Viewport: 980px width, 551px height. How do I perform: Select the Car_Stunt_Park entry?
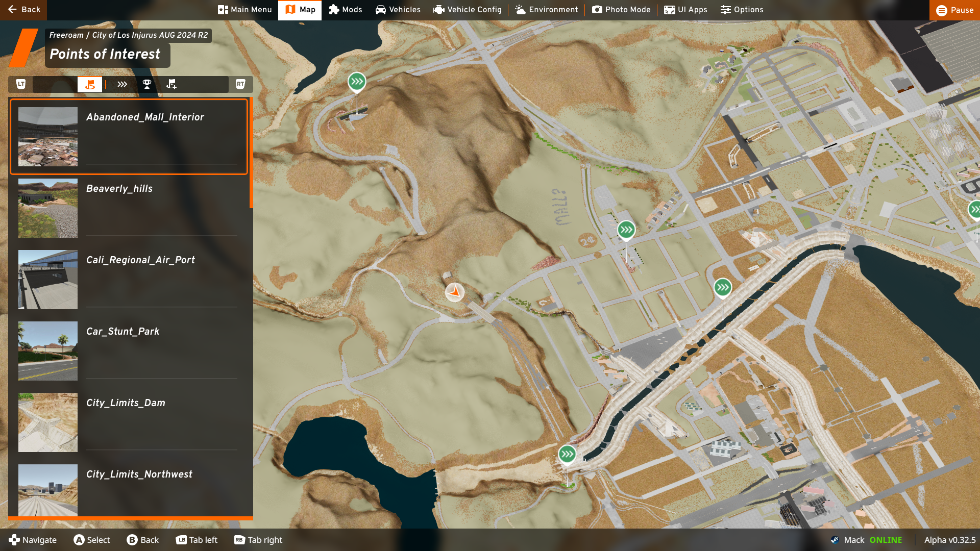(x=122, y=332)
